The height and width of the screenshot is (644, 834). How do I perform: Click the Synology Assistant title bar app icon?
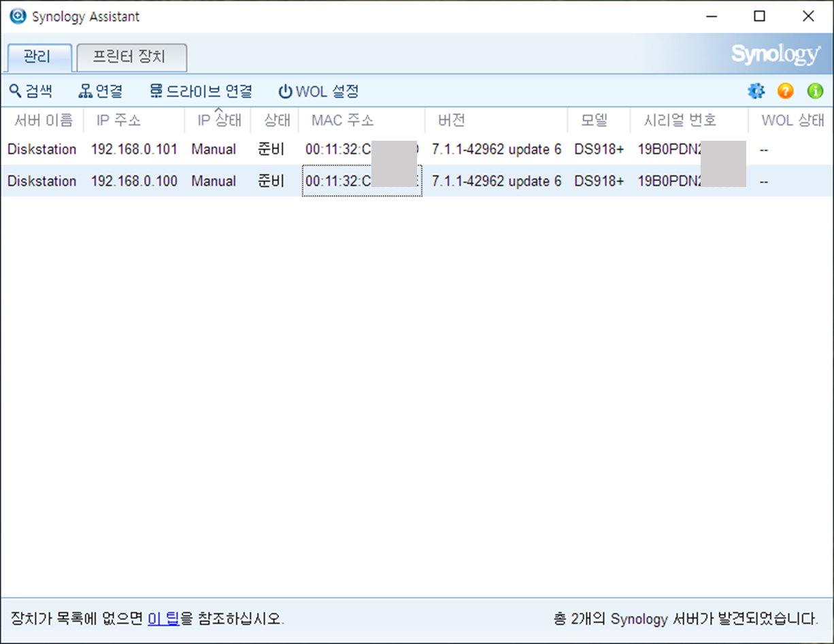[18, 16]
